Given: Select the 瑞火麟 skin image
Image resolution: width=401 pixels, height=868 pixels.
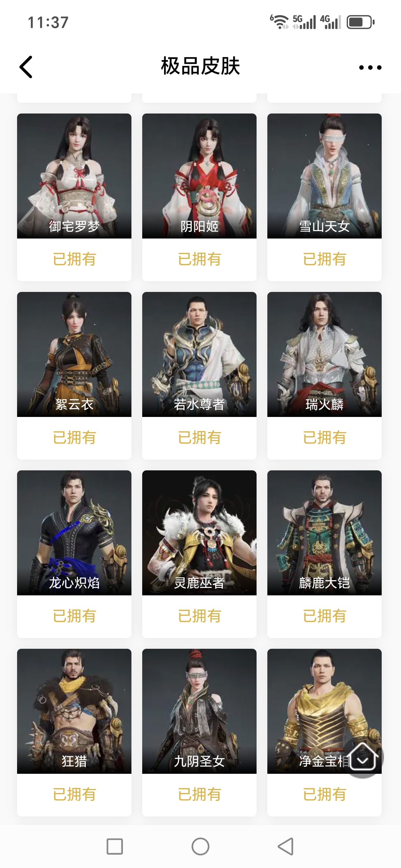Looking at the screenshot, I should (x=325, y=354).
